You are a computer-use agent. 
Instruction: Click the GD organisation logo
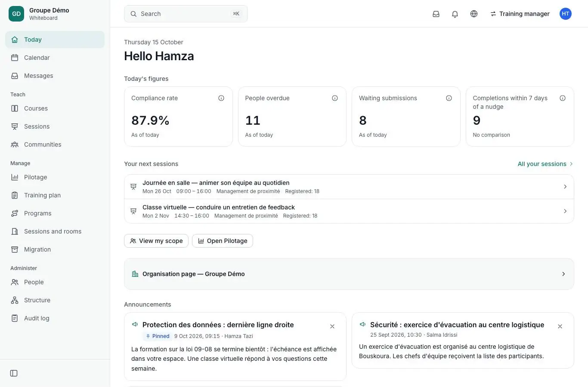click(x=16, y=14)
